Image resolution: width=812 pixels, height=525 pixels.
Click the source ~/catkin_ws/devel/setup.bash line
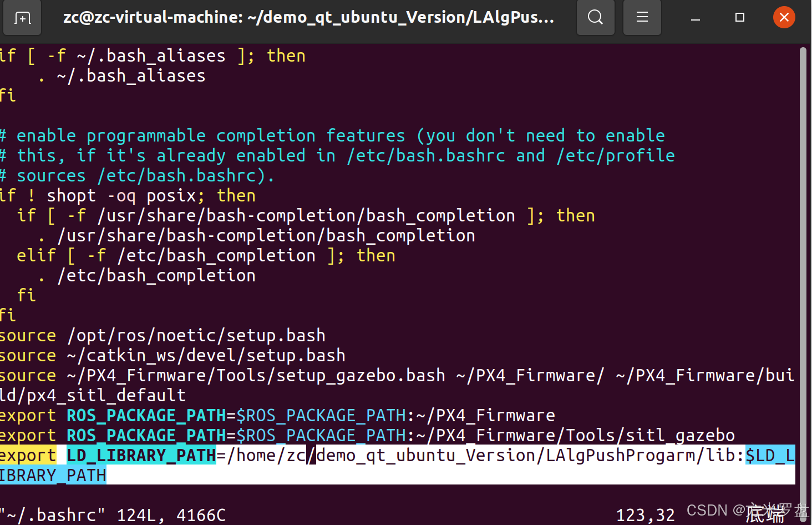pos(172,355)
